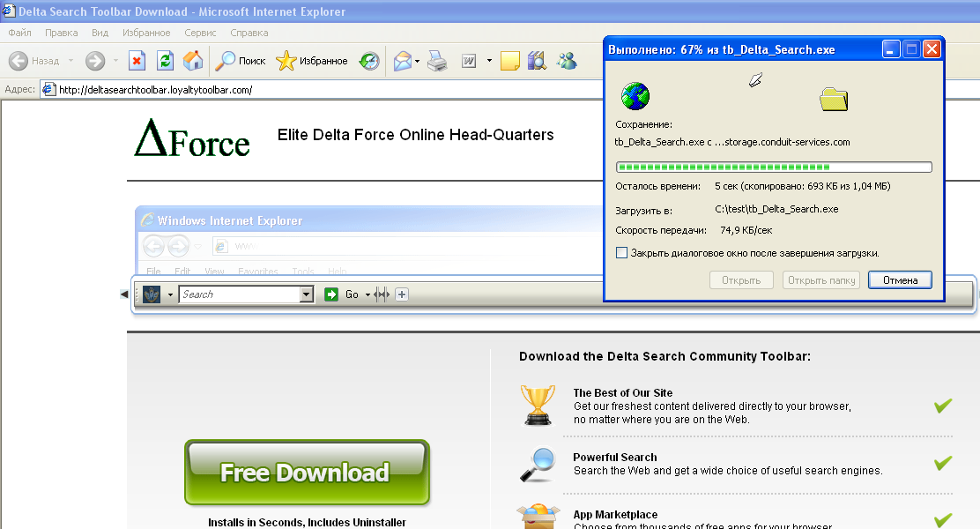The image size is (980, 529).
Task: Click the Открыть папку button
Action: point(821,280)
